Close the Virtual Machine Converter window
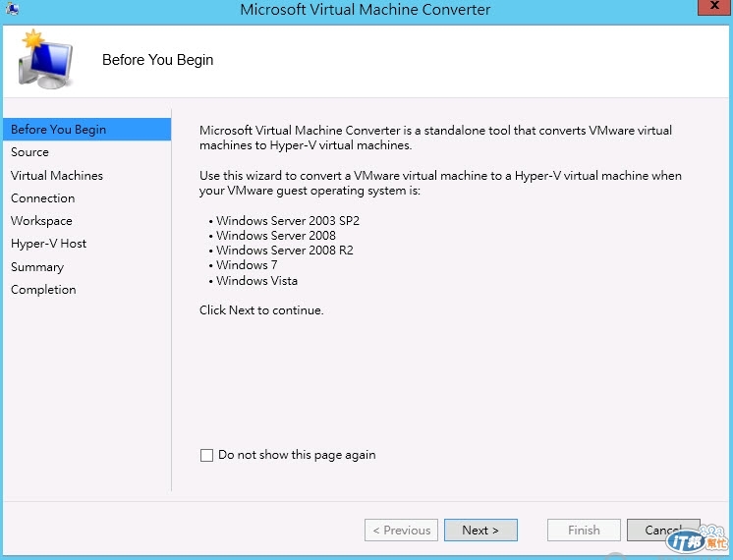Image resolution: width=733 pixels, height=560 pixels. (714, 7)
